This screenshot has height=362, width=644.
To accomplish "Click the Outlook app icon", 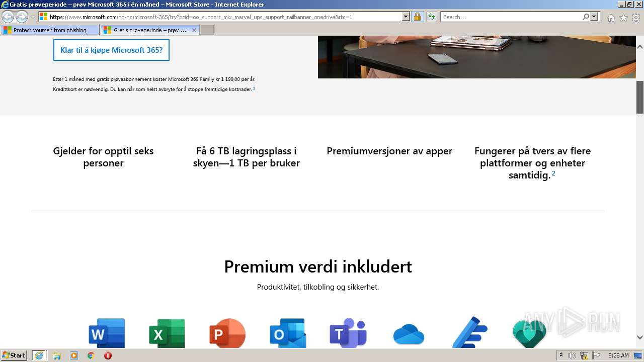I will point(288,333).
